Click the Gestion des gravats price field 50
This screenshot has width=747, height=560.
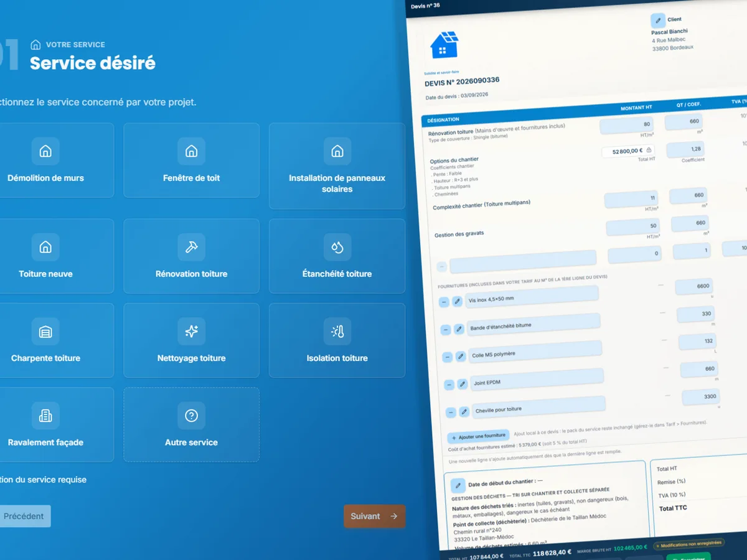pos(634,226)
